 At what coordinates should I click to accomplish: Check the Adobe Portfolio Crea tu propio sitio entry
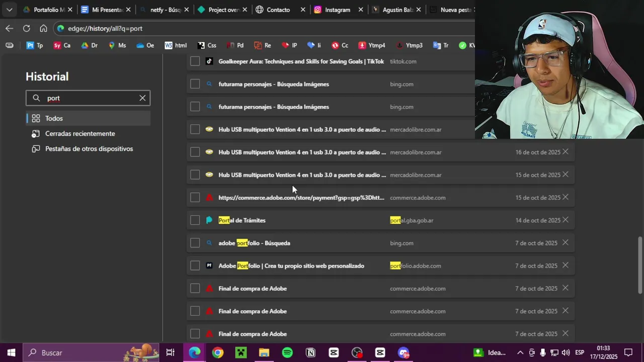point(195,266)
